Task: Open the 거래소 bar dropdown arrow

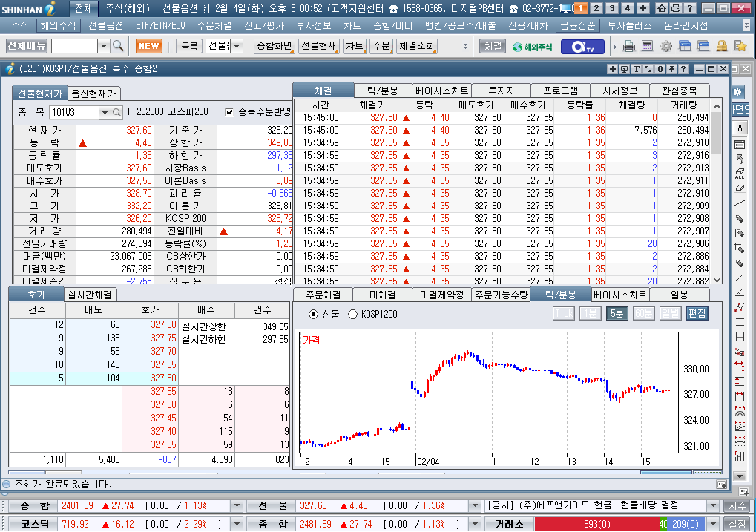Action: click(x=713, y=524)
